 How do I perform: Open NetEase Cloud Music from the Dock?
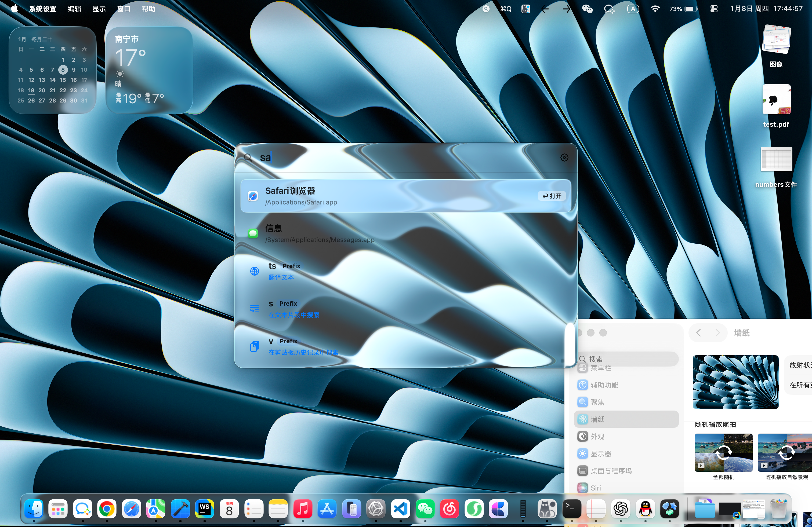[x=449, y=510]
